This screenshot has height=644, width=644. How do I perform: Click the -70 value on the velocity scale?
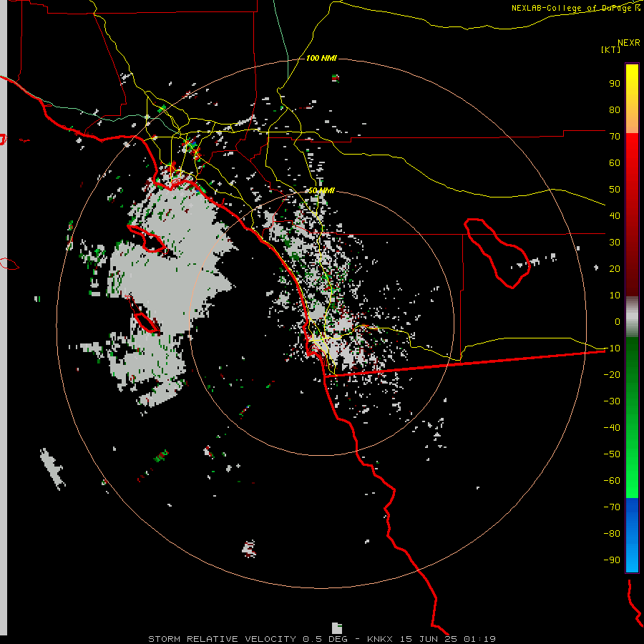coord(612,507)
